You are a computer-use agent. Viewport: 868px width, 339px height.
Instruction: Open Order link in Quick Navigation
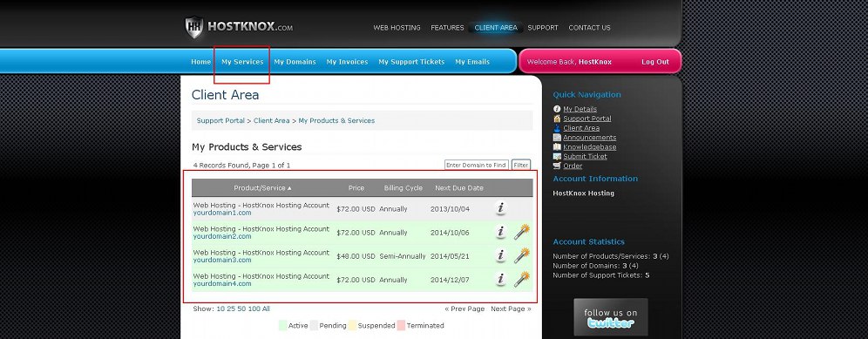coord(573,166)
